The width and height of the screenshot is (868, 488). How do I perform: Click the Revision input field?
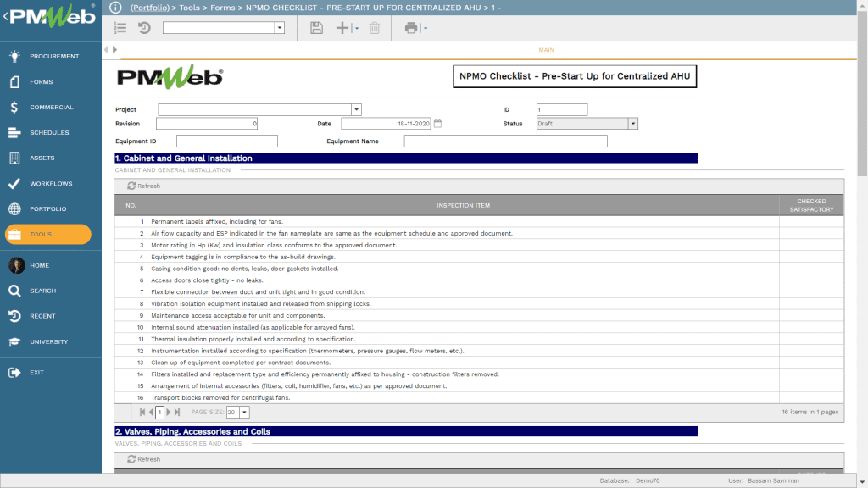point(207,124)
